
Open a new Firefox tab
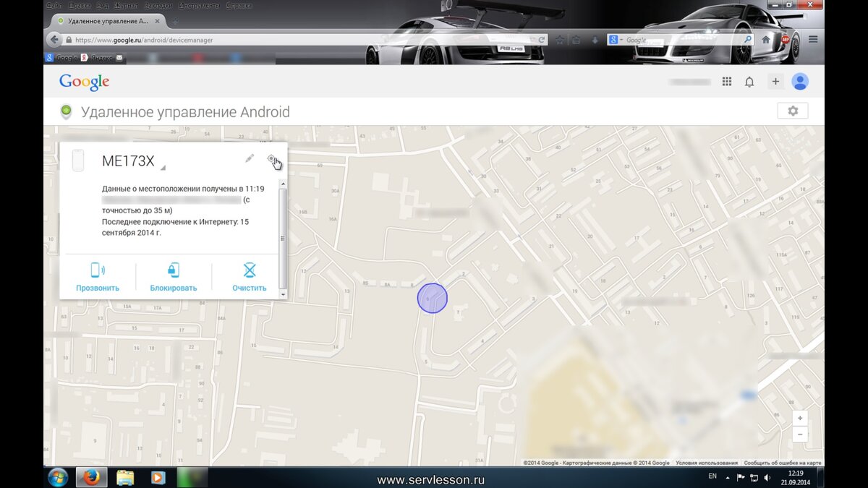click(175, 21)
